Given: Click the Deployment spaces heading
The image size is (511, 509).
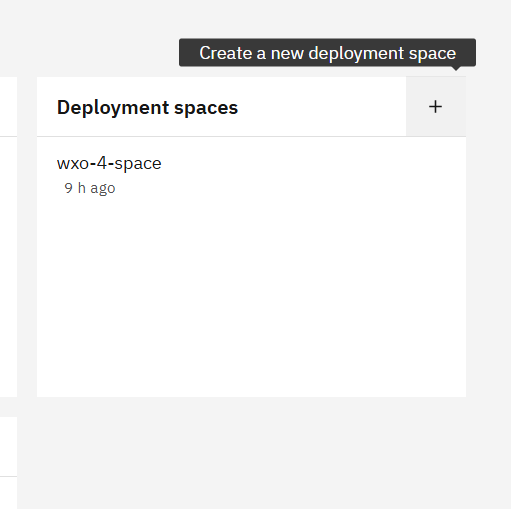Looking at the screenshot, I should 147,107.
